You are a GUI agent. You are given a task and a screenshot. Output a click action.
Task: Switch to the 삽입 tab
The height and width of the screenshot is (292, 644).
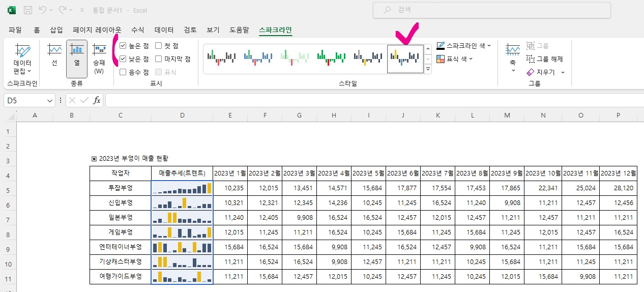(56, 30)
